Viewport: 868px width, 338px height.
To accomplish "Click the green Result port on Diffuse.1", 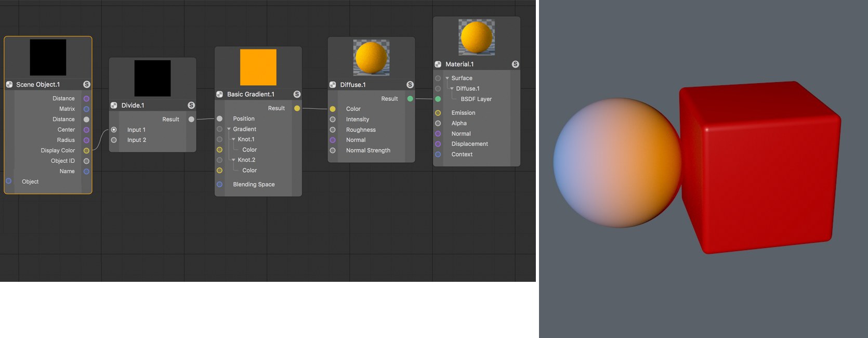I will click(410, 98).
